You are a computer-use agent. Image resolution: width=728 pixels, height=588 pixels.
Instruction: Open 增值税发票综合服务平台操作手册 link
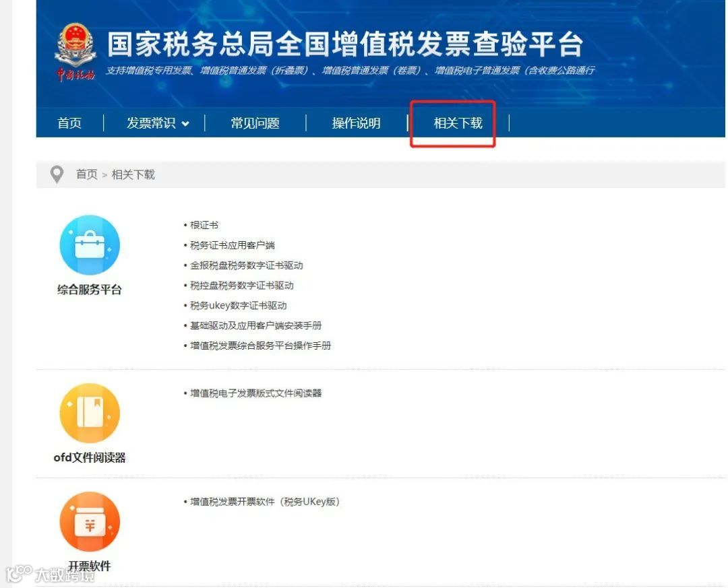coord(260,346)
